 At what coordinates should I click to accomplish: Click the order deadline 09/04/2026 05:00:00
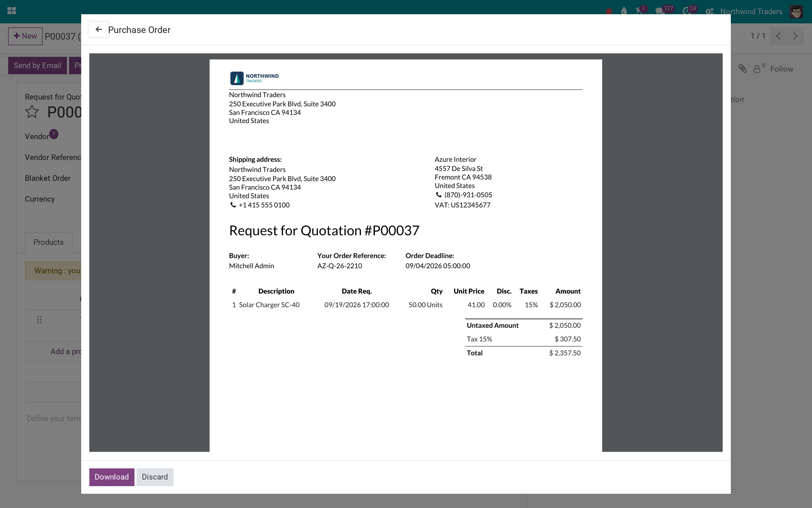[x=437, y=266]
